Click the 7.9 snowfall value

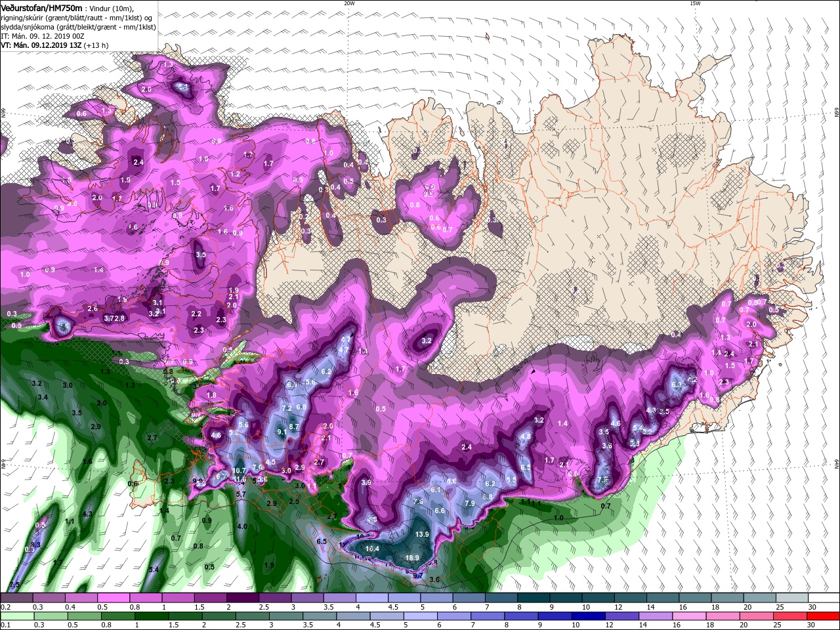tap(470, 503)
